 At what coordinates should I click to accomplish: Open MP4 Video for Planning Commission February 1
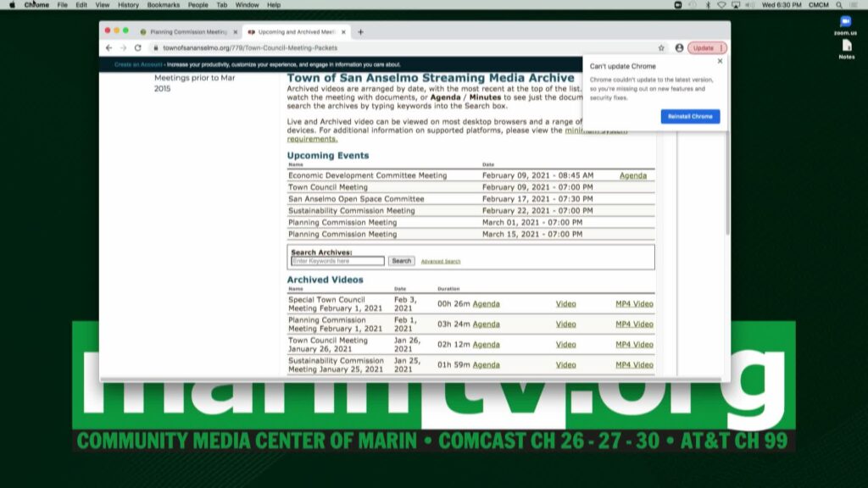pyautogui.click(x=634, y=324)
